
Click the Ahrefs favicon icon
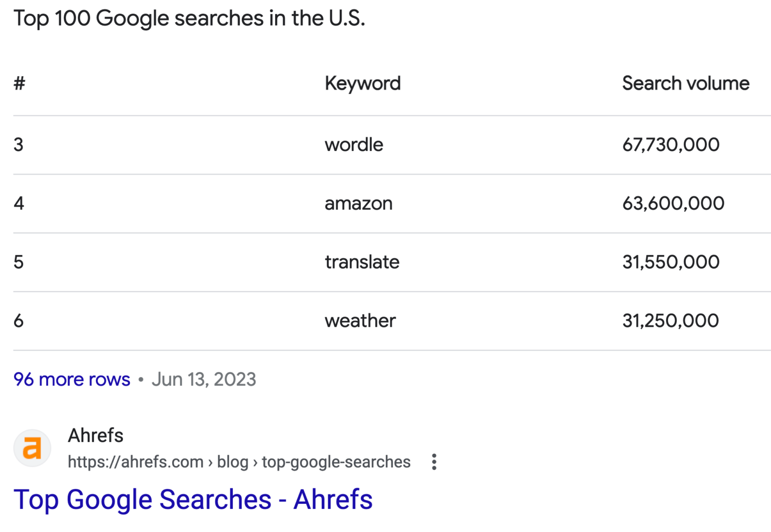pos(32,448)
